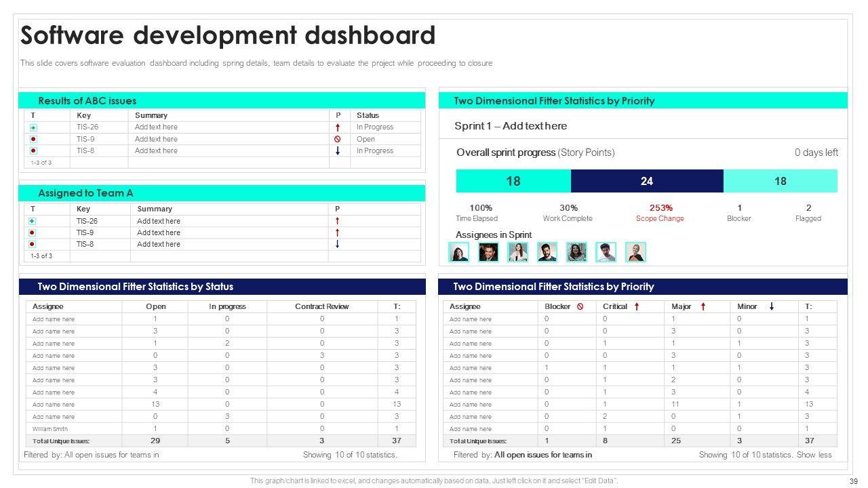Click the red arrow beside the Major column header

tap(703, 306)
